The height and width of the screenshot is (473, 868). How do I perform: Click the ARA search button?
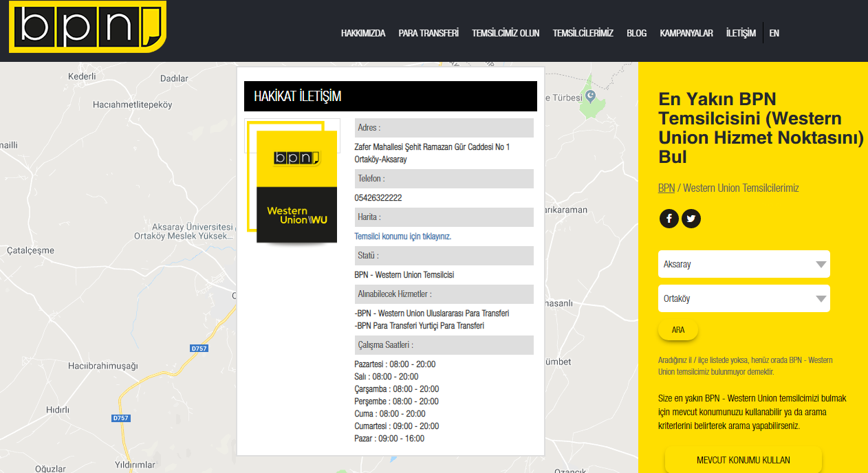tap(678, 330)
